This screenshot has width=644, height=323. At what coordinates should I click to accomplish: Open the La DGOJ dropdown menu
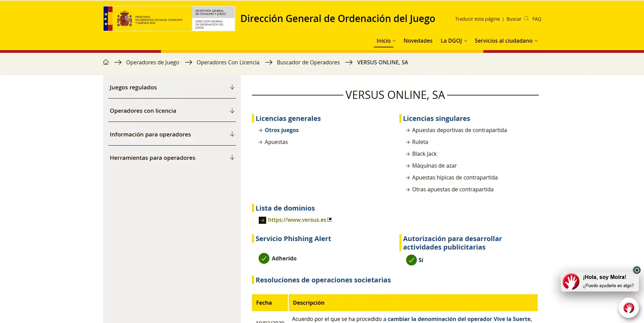(454, 41)
